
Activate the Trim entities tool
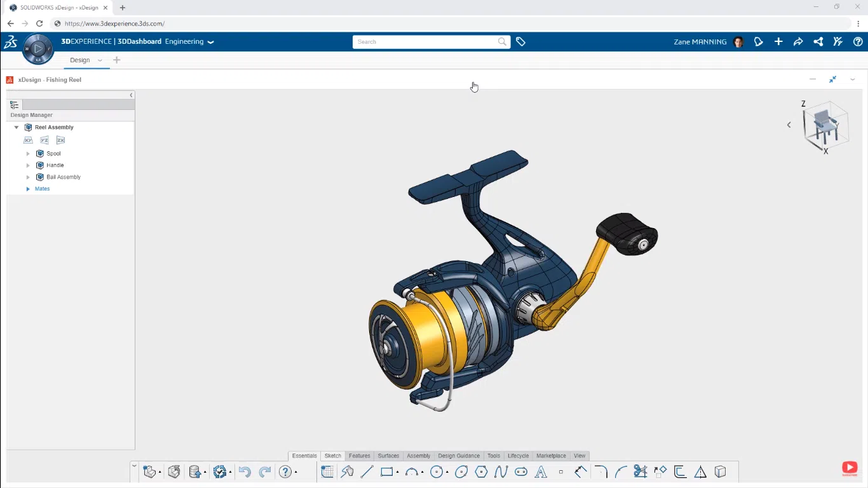[640, 471]
